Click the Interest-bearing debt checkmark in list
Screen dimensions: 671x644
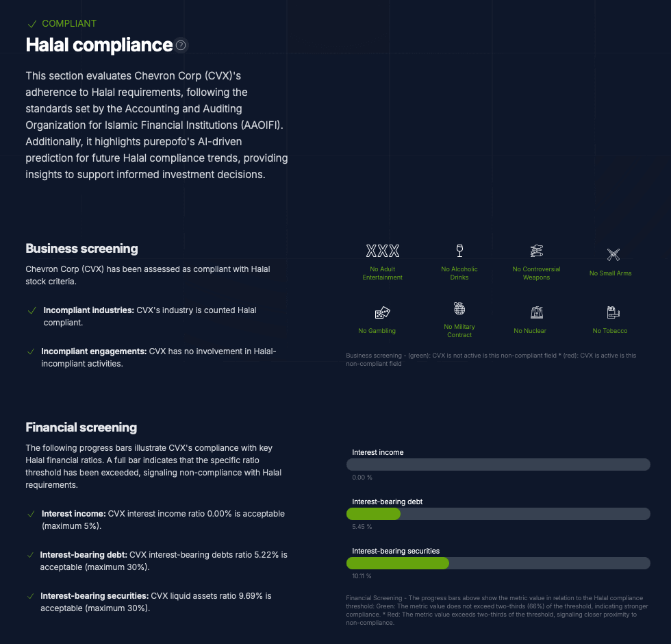30,555
